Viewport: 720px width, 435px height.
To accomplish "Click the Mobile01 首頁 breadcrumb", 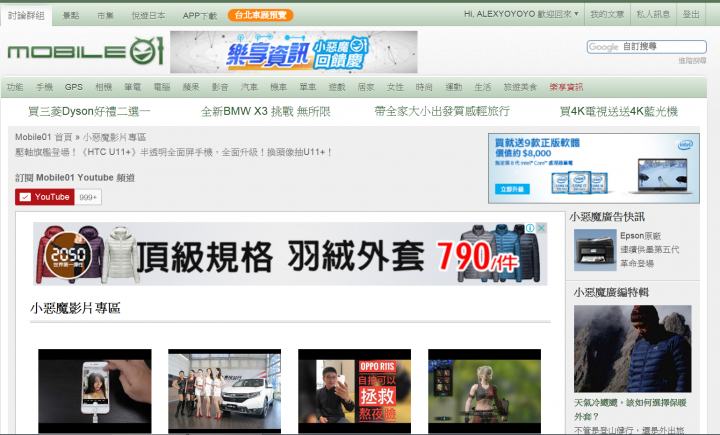I will (x=44, y=137).
